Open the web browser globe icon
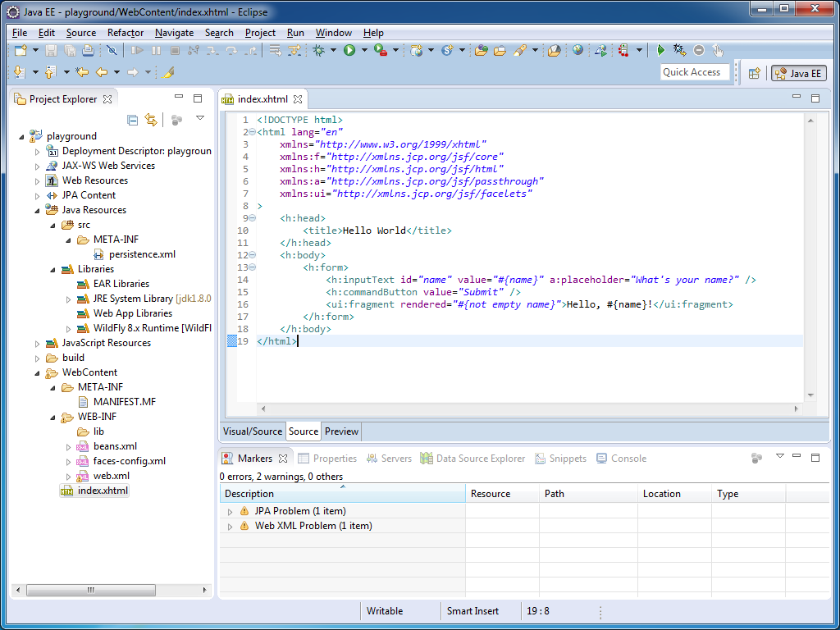The height and width of the screenshot is (630, 840). 577,51
